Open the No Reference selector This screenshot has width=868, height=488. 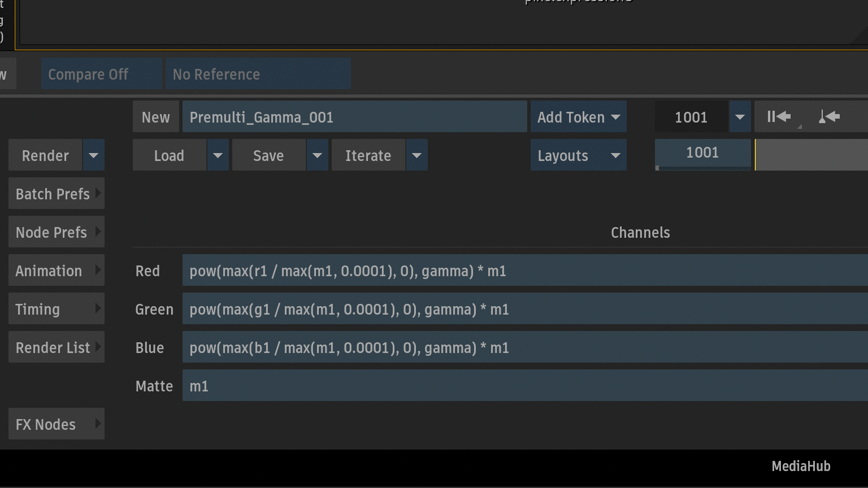click(258, 74)
